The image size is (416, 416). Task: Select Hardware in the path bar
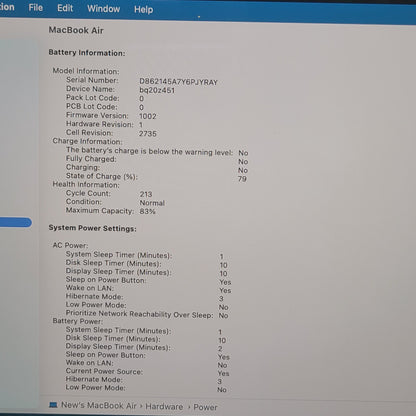(x=164, y=407)
